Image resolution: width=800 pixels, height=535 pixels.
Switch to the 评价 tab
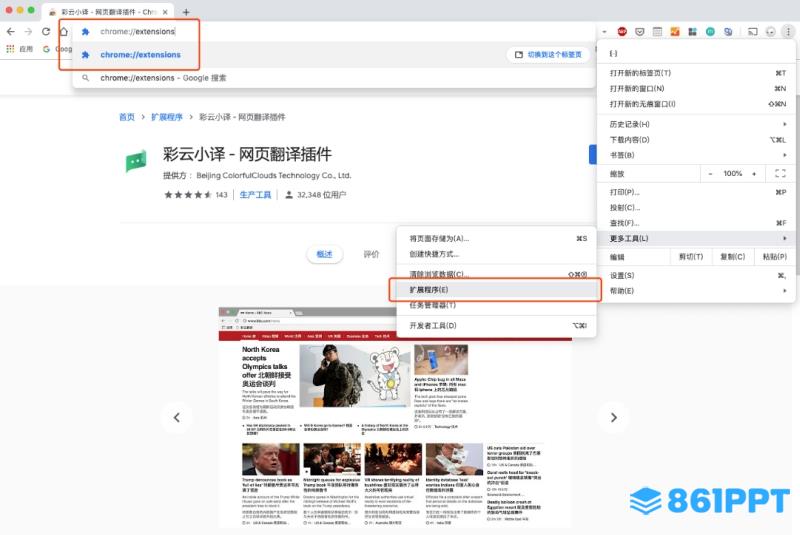371,254
